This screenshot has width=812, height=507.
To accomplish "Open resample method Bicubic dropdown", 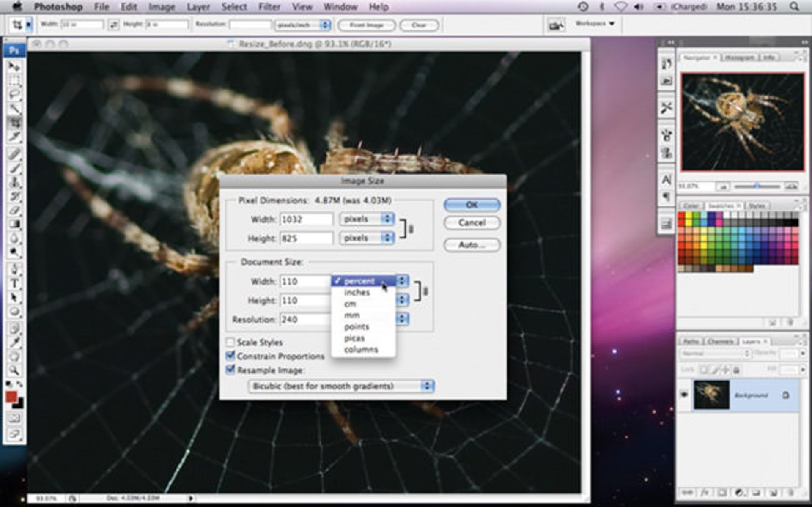I will click(x=341, y=386).
